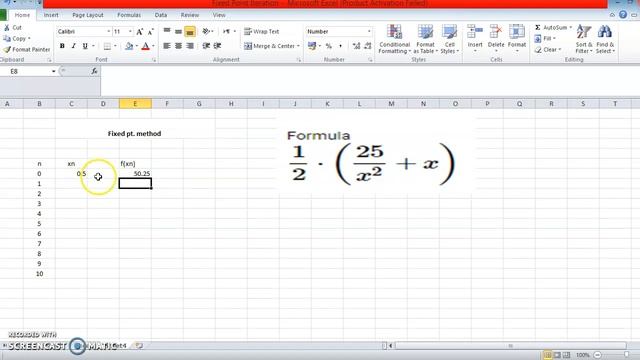Click the Name Box showing E8
The width and height of the screenshot is (640, 360).
coord(25,71)
